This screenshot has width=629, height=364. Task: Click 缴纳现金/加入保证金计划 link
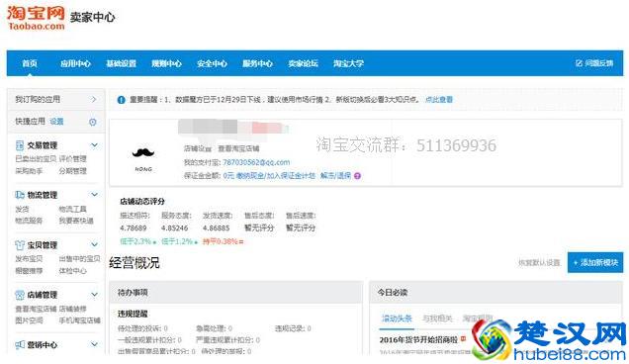276,175
